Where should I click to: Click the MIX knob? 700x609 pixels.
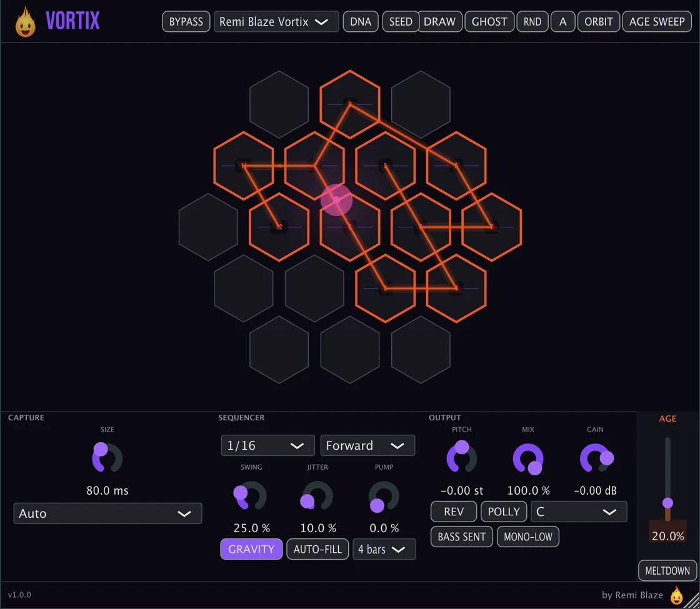pyautogui.click(x=528, y=458)
